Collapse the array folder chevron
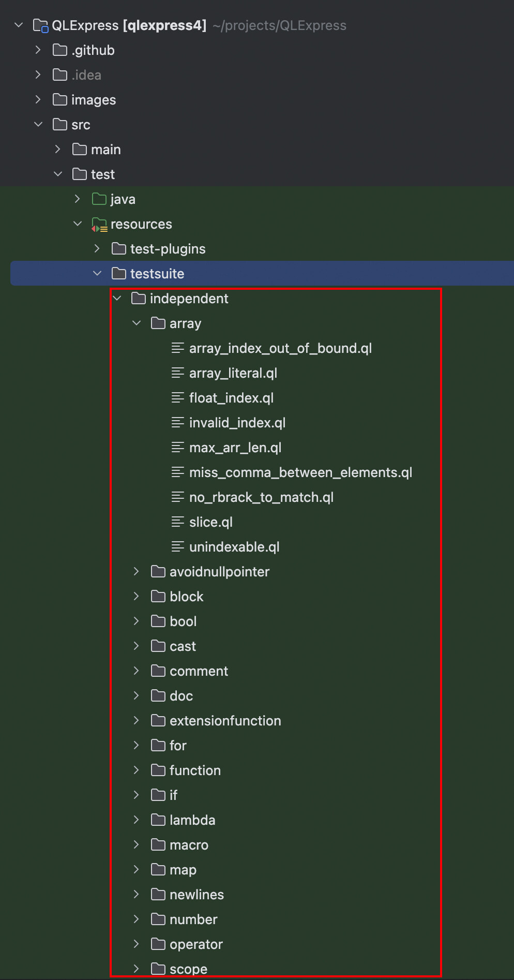The image size is (514, 980). pos(137,323)
